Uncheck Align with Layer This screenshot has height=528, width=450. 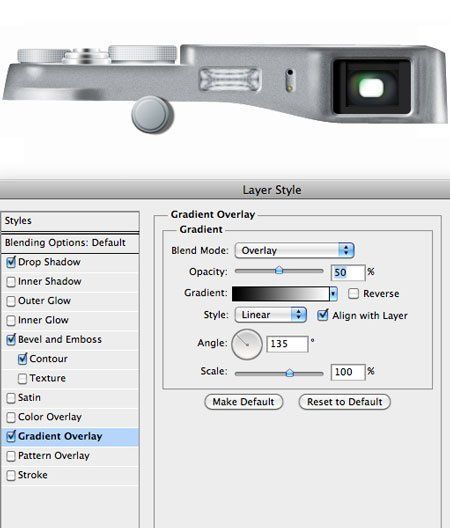click(323, 315)
